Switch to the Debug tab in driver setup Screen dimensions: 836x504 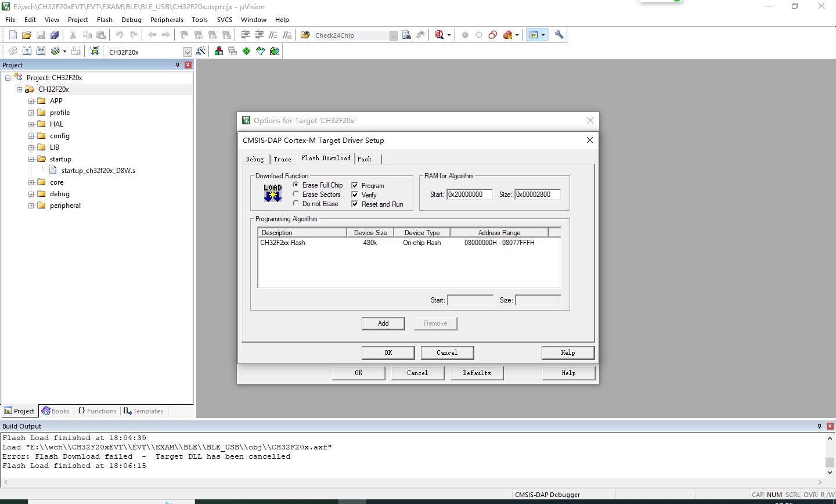[x=255, y=159]
